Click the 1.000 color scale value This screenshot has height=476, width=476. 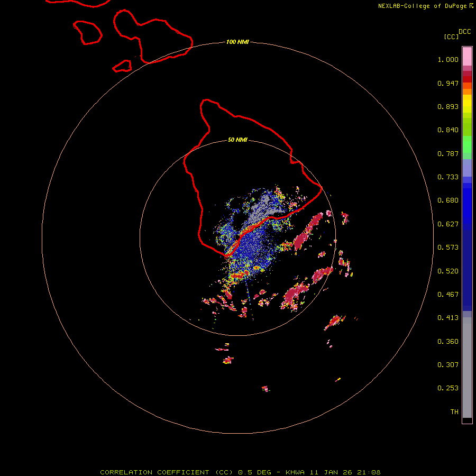(448, 59)
